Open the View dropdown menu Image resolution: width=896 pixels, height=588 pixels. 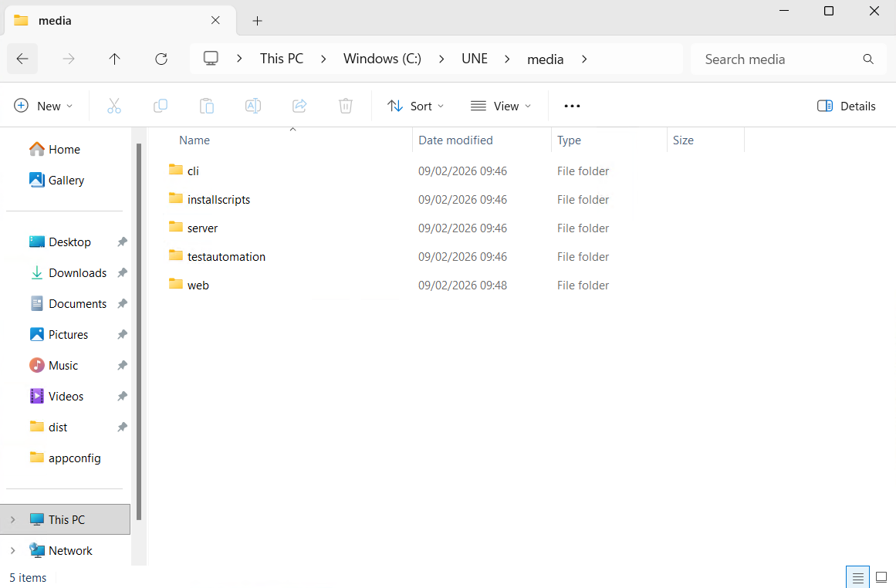tap(501, 106)
